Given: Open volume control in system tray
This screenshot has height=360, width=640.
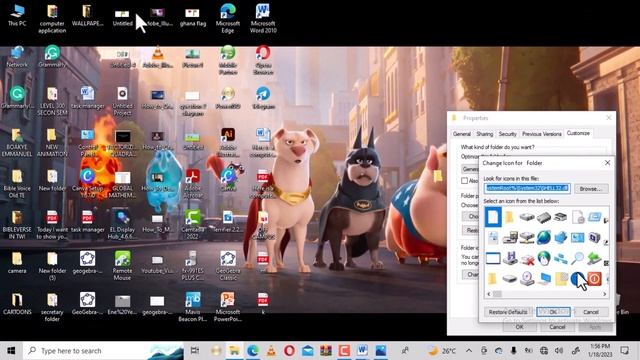Looking at the screenshot, I should [x=559, y=351].
